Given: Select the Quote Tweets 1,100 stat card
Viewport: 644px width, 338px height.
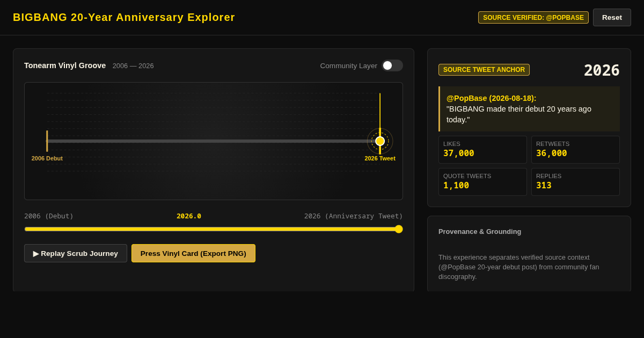Looking at the screenshot, I should tap(482, 182).
